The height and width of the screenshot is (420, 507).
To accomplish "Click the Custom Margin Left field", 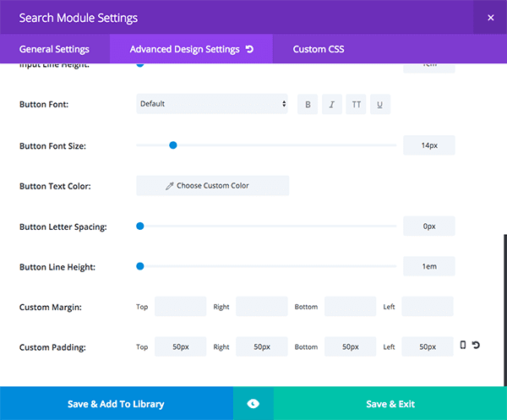I will click(x=428, y=306).
